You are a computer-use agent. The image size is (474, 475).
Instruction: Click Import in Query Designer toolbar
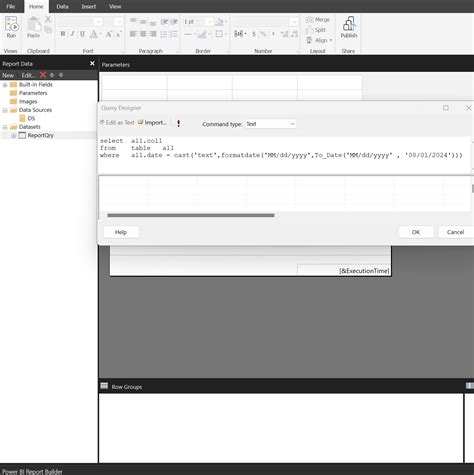tap(152, 122)
